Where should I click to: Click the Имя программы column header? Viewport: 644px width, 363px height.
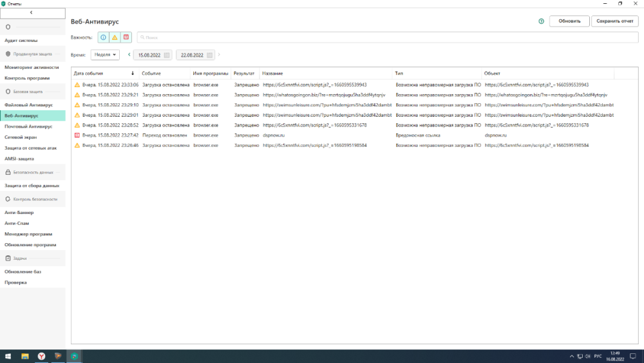(x=211, y=73)
